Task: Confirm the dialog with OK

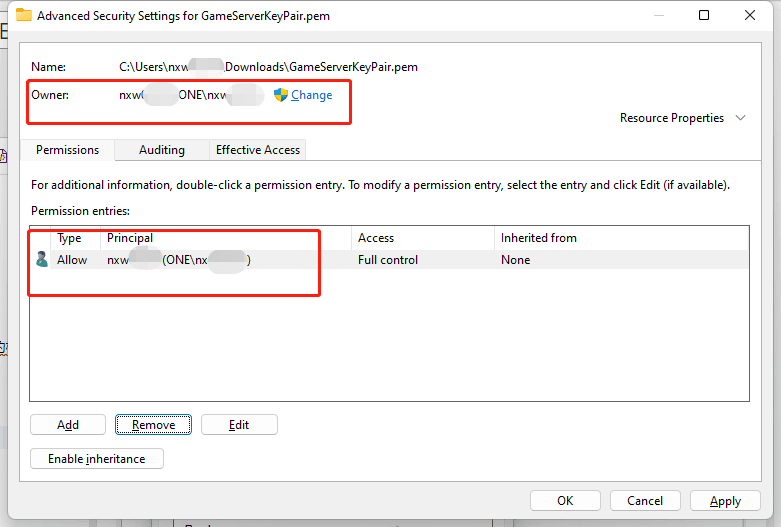Action: pos(565,501)
